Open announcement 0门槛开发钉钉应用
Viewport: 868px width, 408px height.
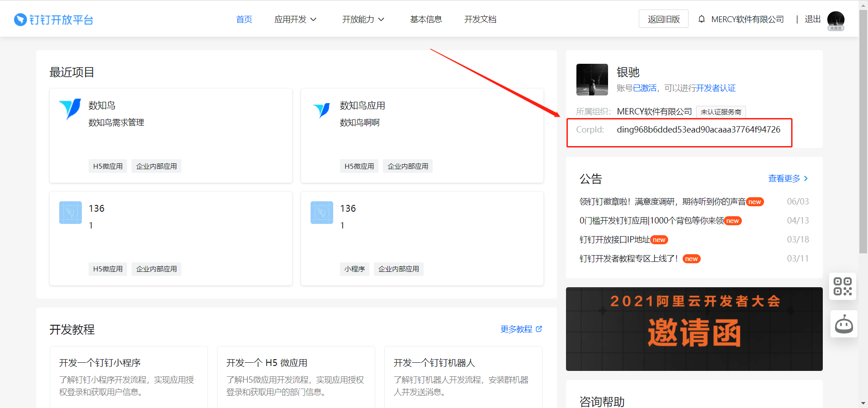(x=651, y=221)
